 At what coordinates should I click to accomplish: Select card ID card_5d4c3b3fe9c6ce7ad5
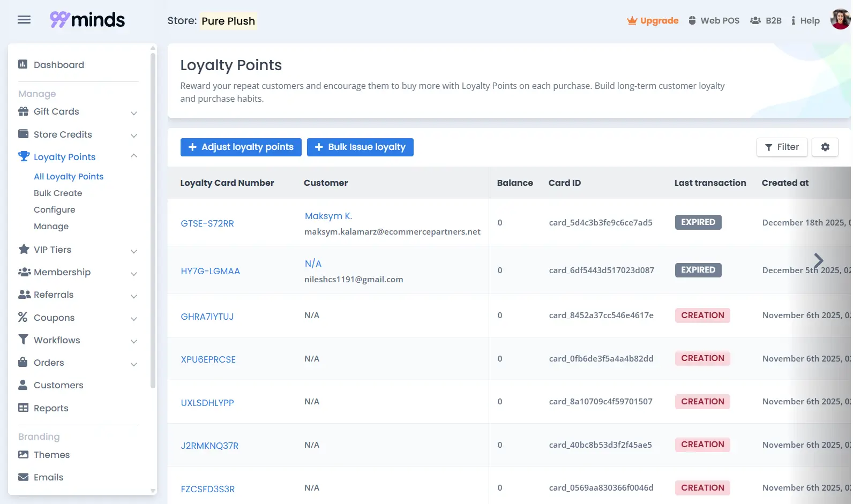point(601,222)
